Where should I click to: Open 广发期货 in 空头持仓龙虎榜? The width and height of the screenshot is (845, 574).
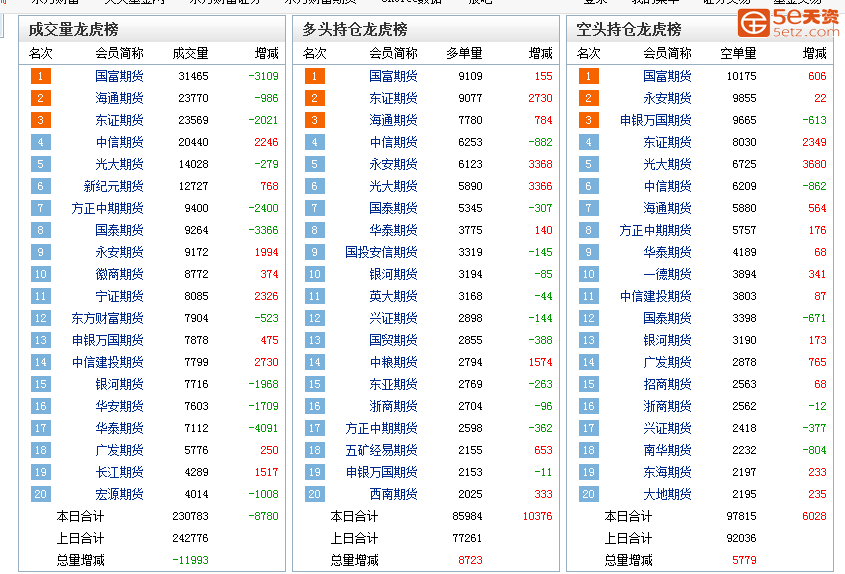click(667, 362)
